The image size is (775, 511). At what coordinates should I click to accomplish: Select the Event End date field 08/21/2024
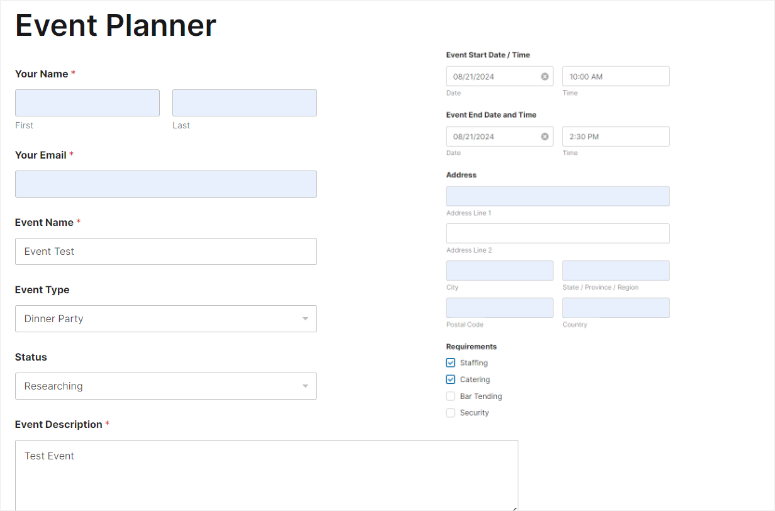(500, 136)
